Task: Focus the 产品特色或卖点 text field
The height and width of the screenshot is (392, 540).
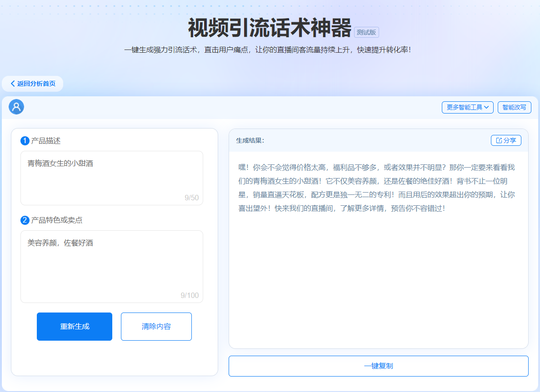Action: 111,267
